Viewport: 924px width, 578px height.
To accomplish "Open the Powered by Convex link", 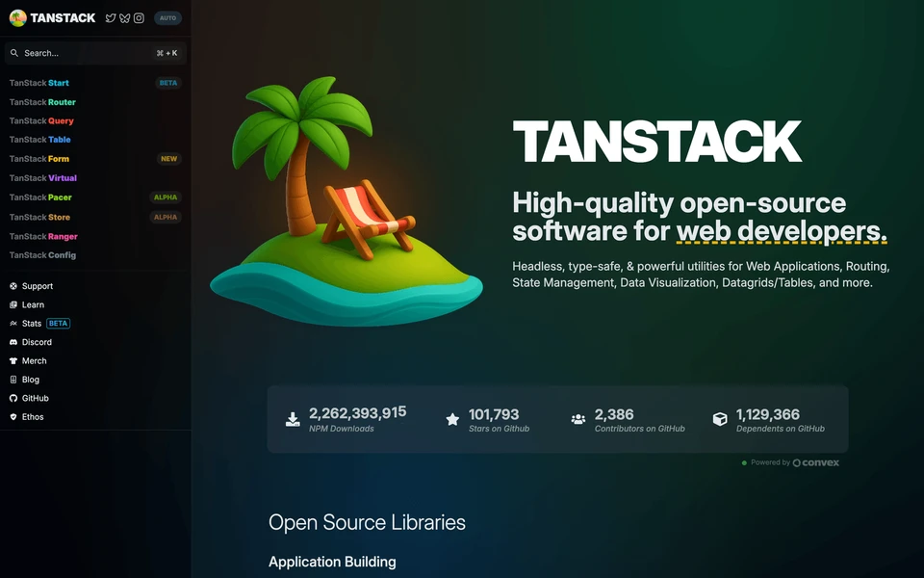I will (x=790, y=463).
